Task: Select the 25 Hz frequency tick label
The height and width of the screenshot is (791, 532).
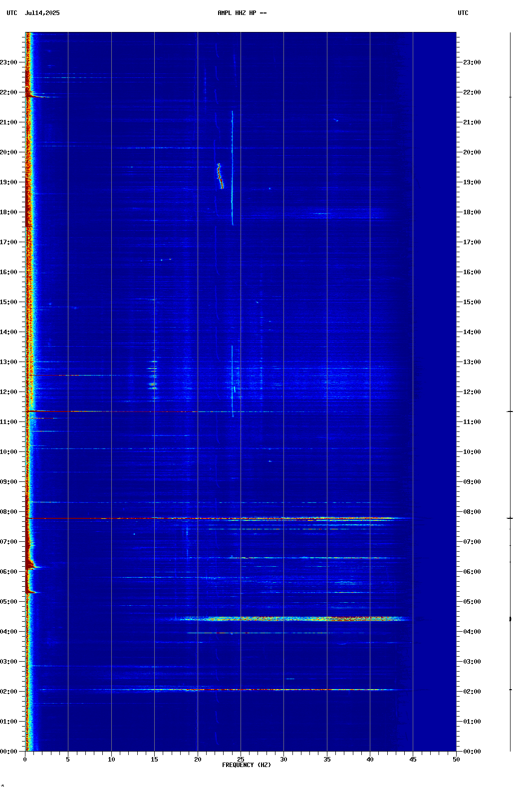Action: [241, 760]
